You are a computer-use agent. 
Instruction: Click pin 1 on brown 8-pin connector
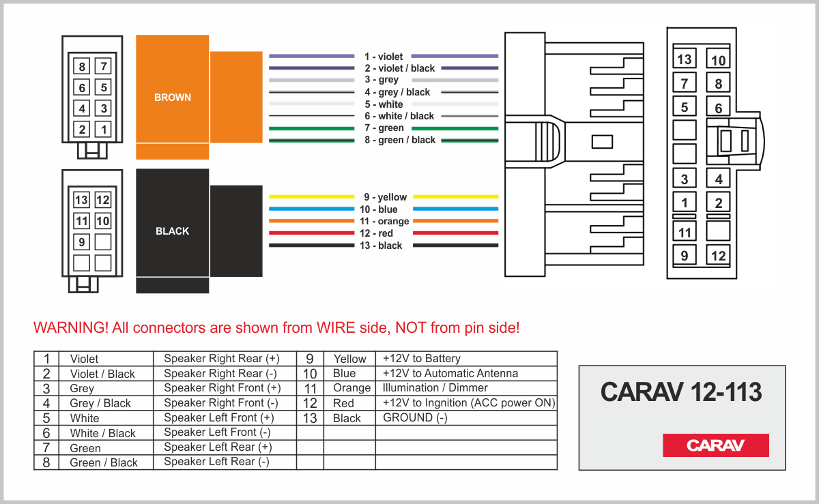tap(103, 130)
